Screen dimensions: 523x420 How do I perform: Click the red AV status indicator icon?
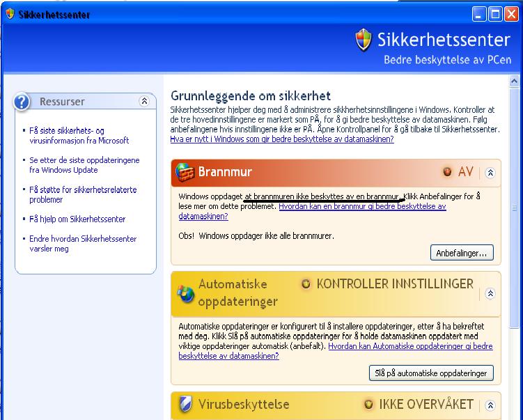point(447,172)
